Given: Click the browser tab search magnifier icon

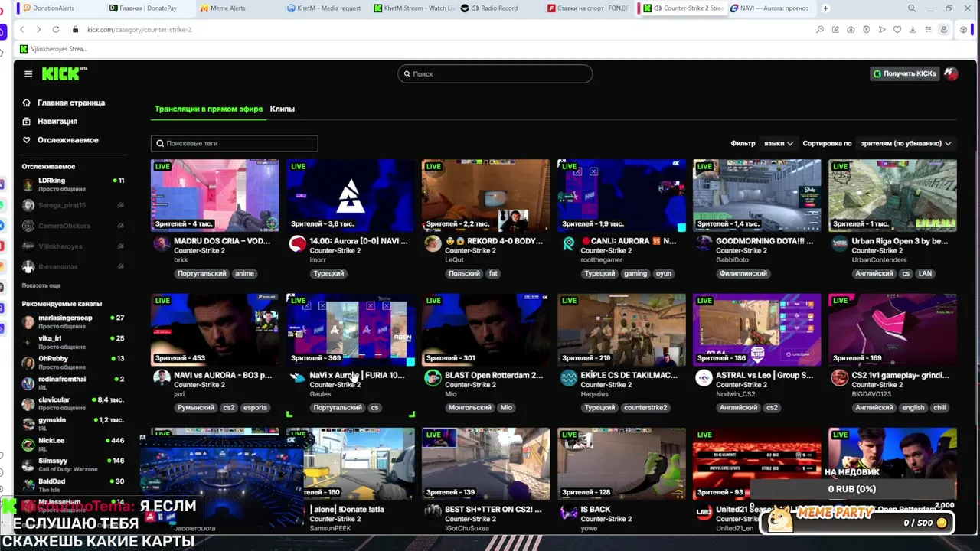Looking at the screenshot, I should (x=911, y=8).
